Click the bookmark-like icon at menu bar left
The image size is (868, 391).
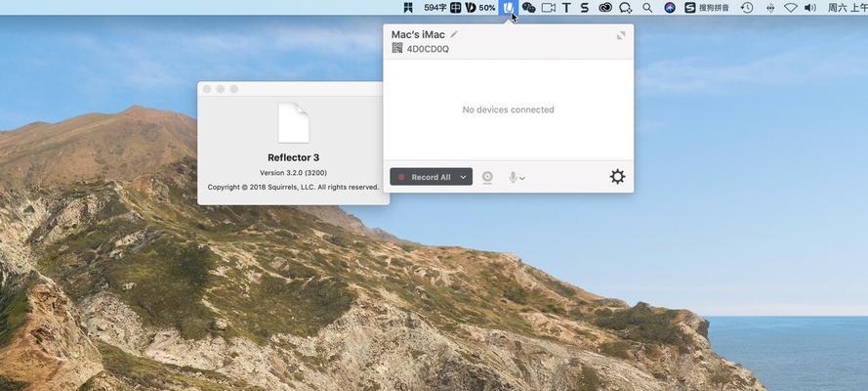click(408, 7)
